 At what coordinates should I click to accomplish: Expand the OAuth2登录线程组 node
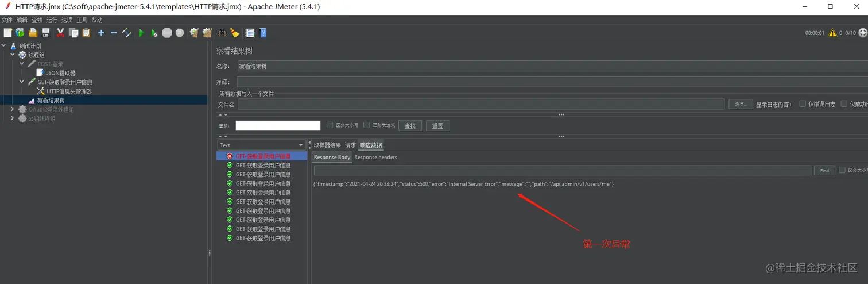[x=13, y=109]
